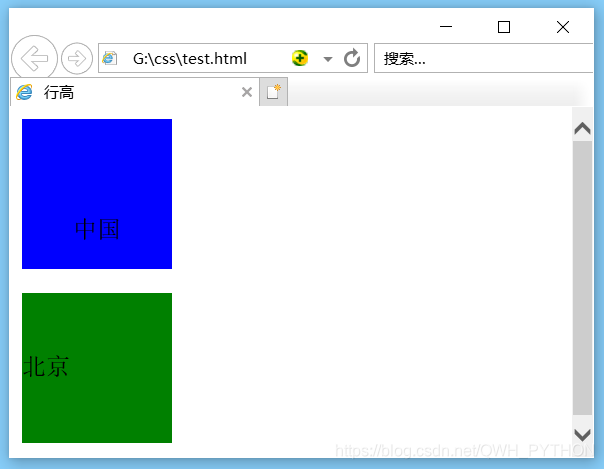The width and height of the screenshot is (604, 469).
Task: Minimize the browser window
Action: 446,27
